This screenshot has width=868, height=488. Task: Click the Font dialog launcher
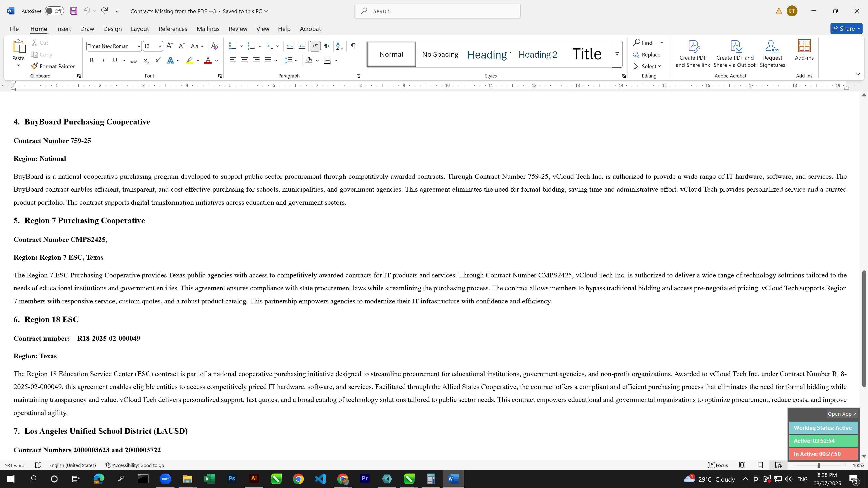coord(220,76)
